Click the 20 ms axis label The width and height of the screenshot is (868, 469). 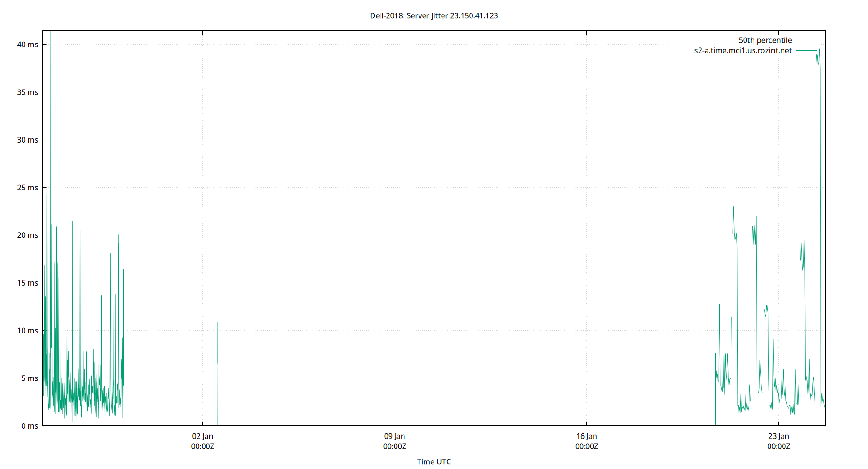coord(28,235)
